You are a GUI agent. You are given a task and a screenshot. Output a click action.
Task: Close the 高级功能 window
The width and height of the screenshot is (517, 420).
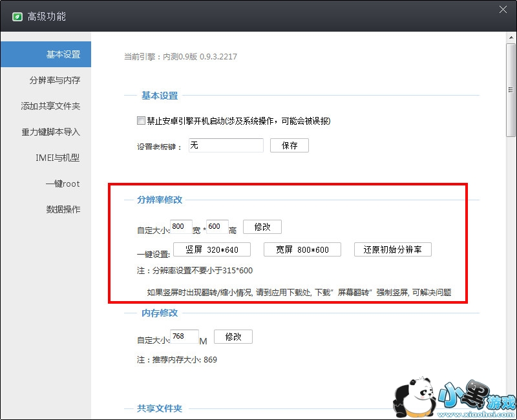[x=503, y=10]
